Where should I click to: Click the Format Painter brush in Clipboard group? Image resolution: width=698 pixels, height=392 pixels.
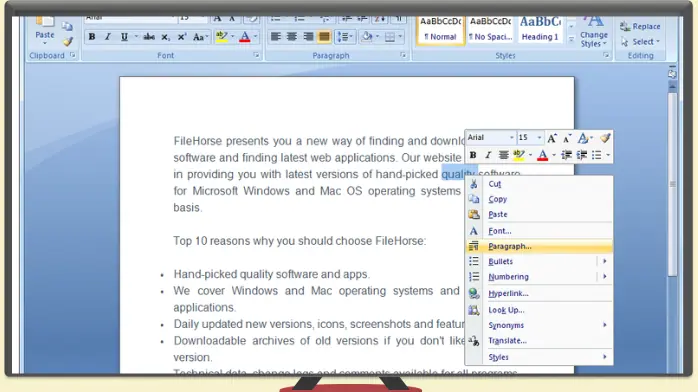68,42
